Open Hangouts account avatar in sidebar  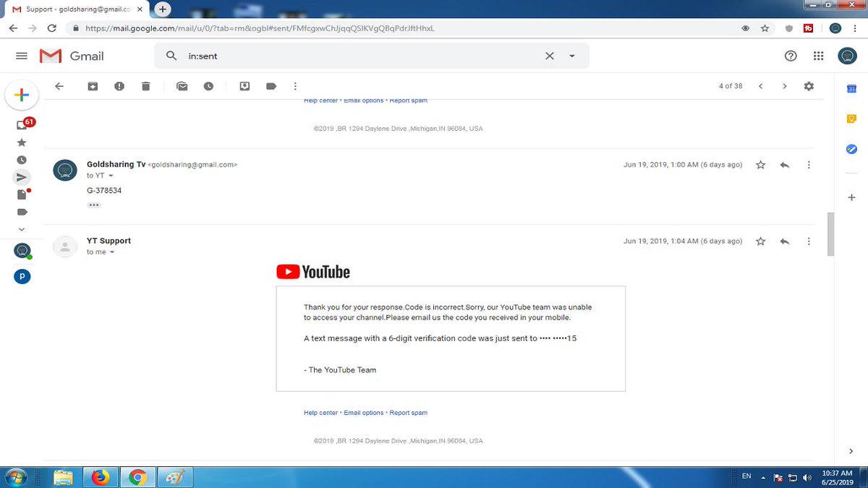tap(22, 251)
